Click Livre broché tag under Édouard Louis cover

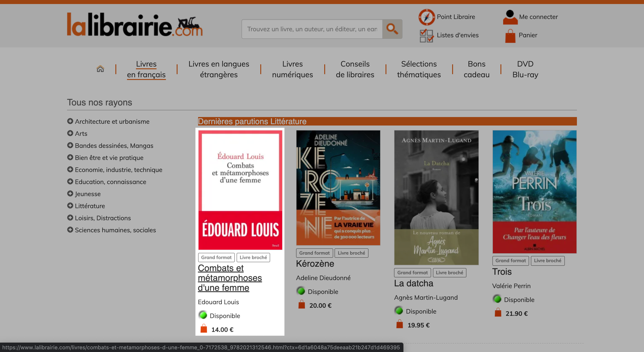coord(253,257)
